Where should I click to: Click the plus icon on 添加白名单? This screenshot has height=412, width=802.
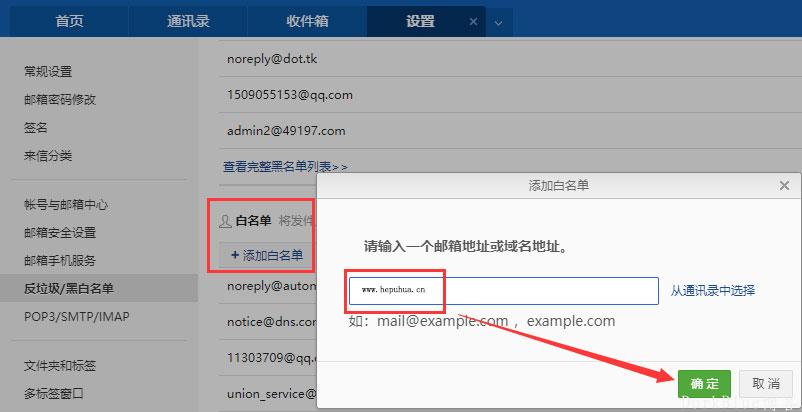(235, 255)
